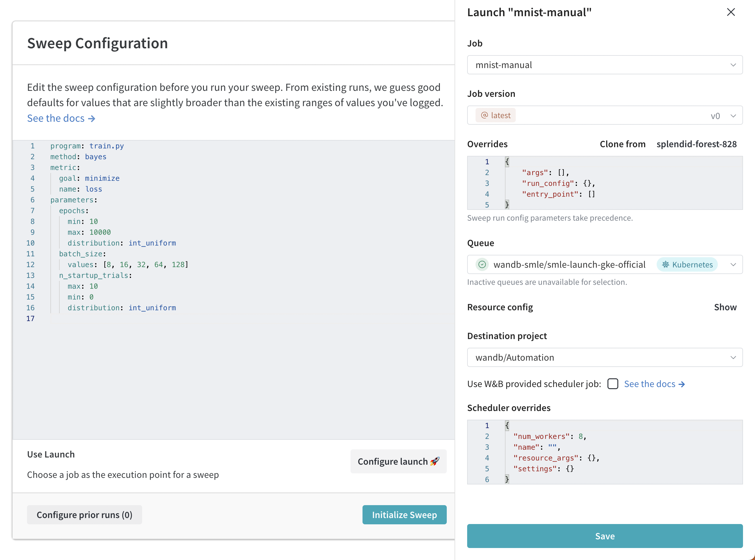Viewport: 755px width, 560px height.
Task: Click the Kubernetes badge icon
Action: [x=666, y=264]
